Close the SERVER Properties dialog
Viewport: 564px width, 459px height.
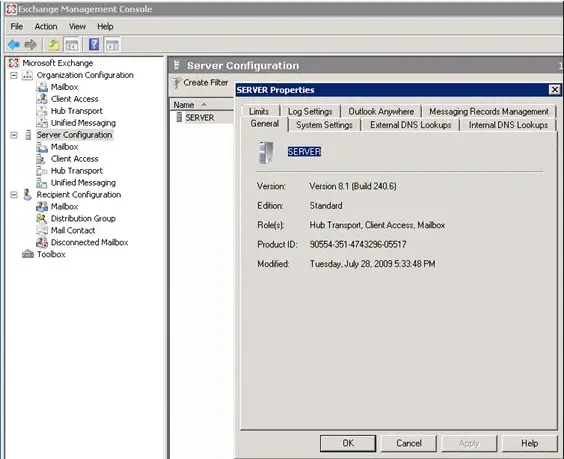pos(555,90)
